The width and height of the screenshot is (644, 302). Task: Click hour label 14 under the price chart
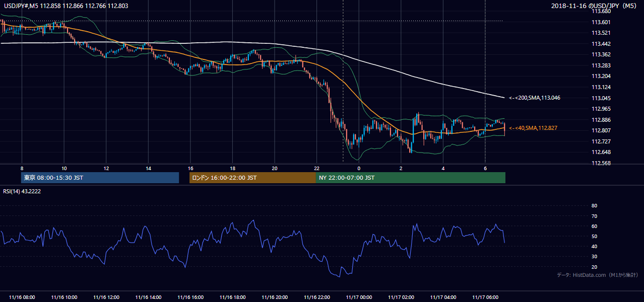tap(148, 168)
